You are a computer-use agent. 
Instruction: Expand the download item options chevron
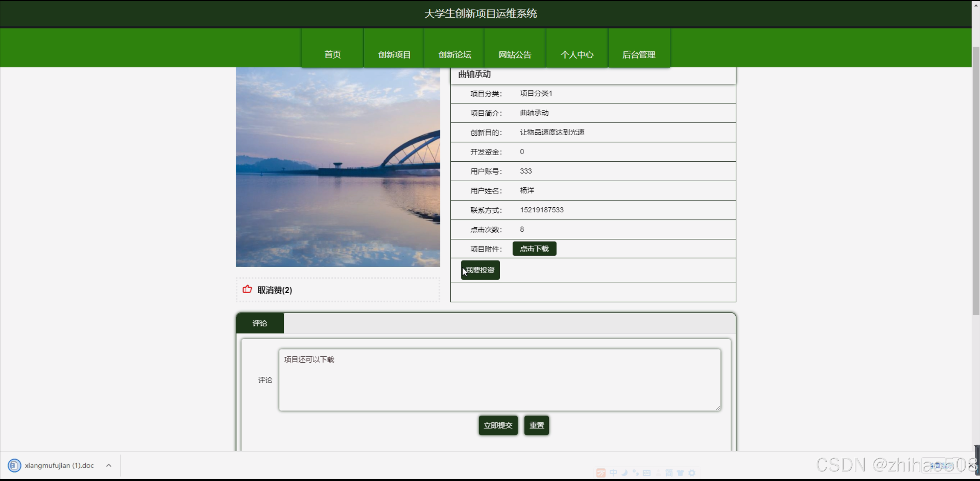pyautogui.click(x=109, y=465)
